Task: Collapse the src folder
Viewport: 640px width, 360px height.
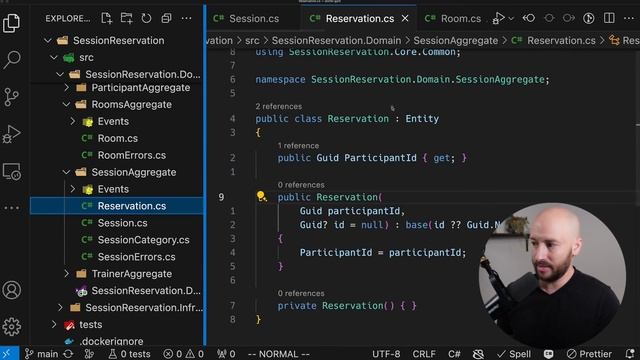Action: [x=54, y=58]
